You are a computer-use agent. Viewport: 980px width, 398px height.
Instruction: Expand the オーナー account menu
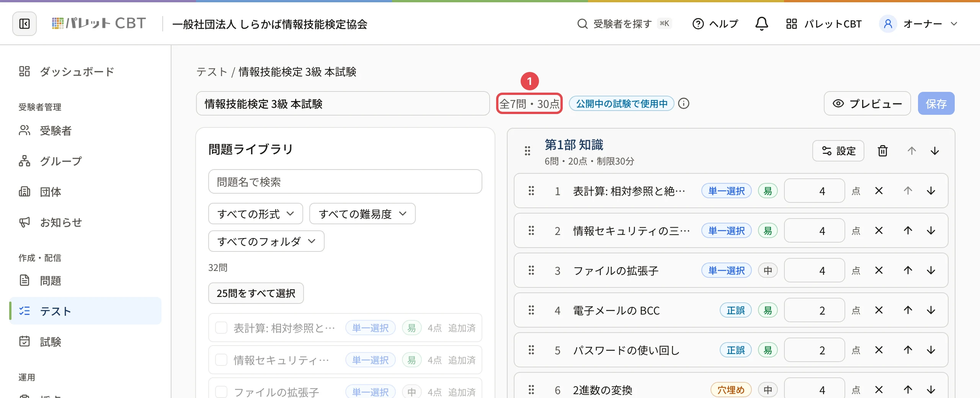pos(919,24)
